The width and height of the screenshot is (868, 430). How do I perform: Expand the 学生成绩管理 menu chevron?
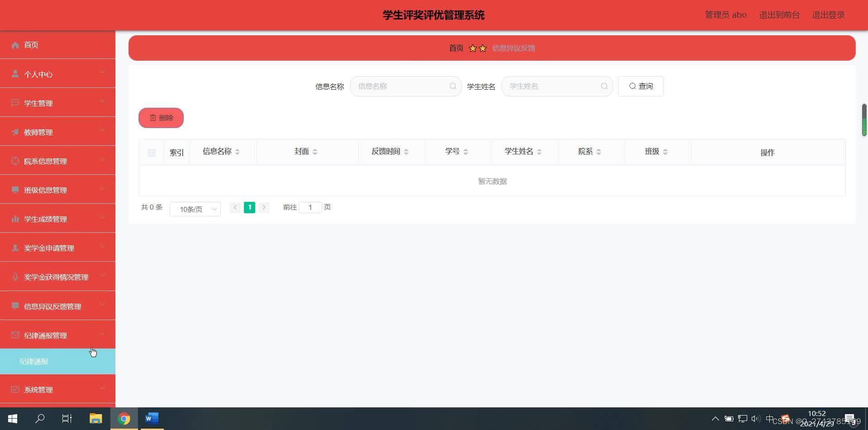click(102, 217)
